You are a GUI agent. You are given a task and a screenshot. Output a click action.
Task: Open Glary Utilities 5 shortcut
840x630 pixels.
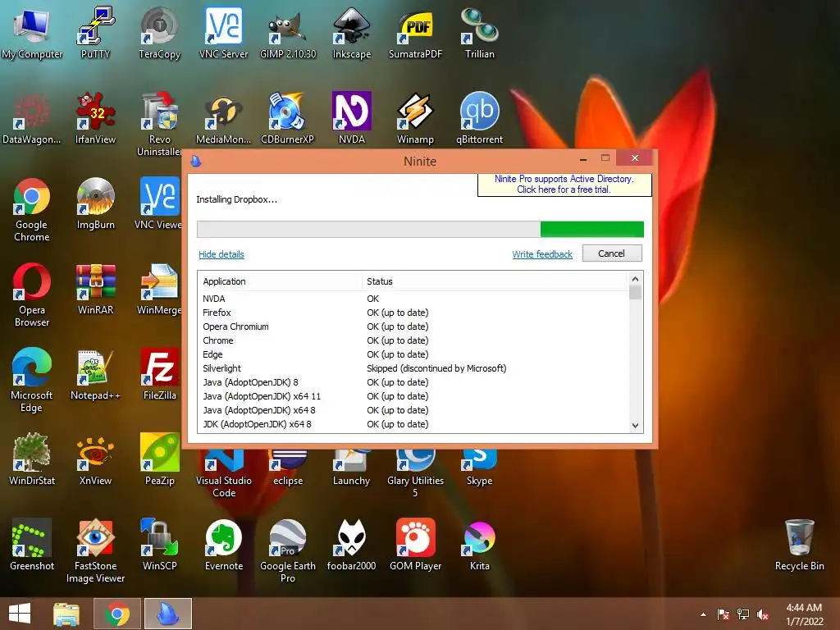[x=416, y=474]
